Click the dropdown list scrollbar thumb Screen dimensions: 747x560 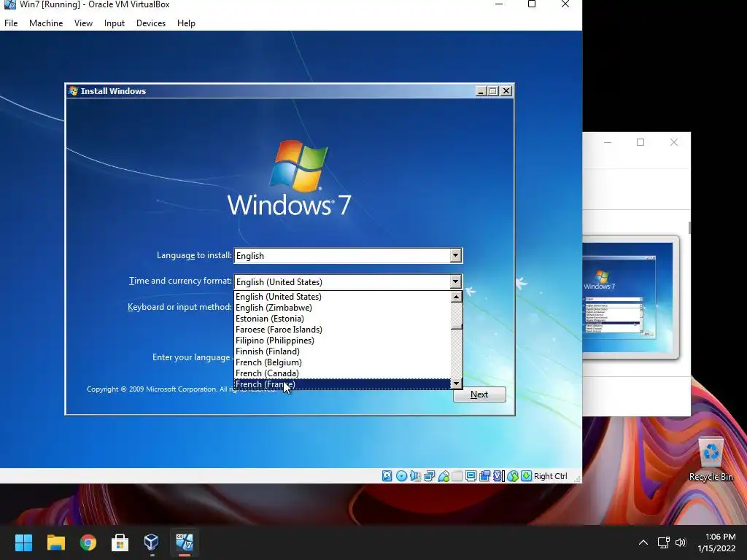click(x=457, y=327)
